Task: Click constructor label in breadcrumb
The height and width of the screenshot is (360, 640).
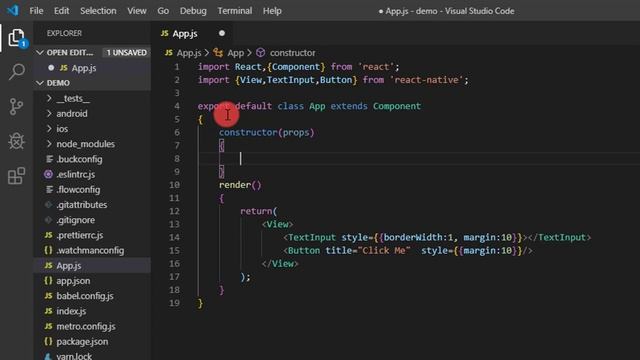Action: (x=292, y=53)
